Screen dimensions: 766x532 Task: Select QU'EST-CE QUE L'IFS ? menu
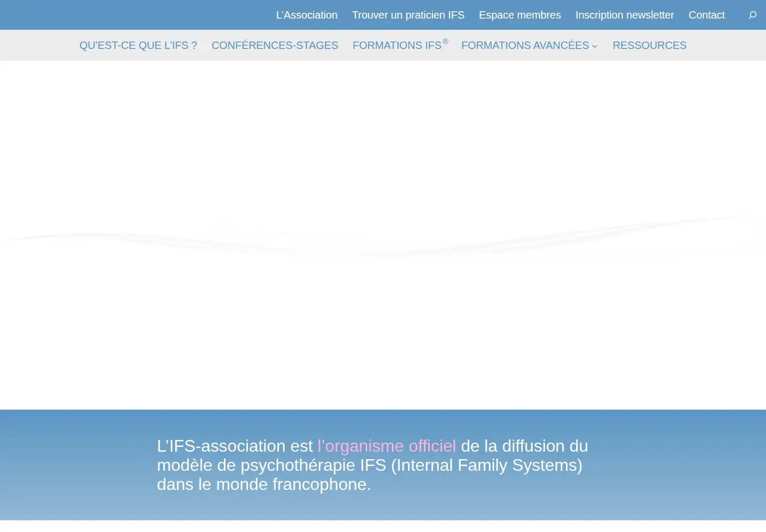click(138, 45)
